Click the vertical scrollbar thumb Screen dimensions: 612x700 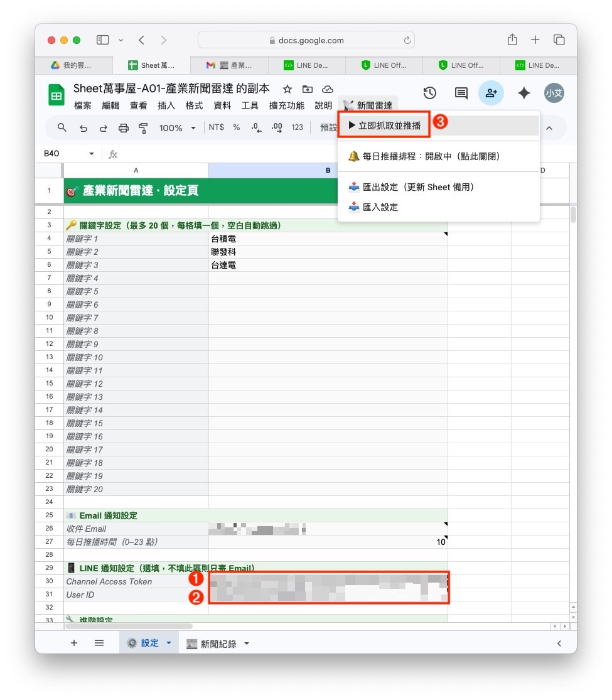(x=573, y=214)
